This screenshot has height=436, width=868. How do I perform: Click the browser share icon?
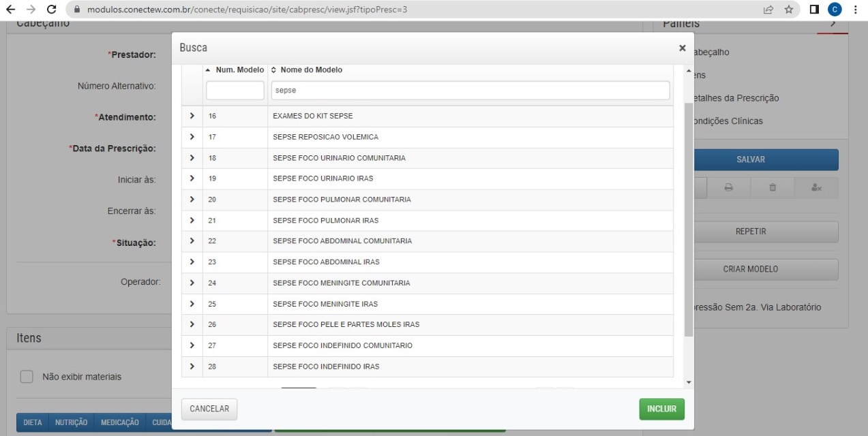click(x=768, y=10)
